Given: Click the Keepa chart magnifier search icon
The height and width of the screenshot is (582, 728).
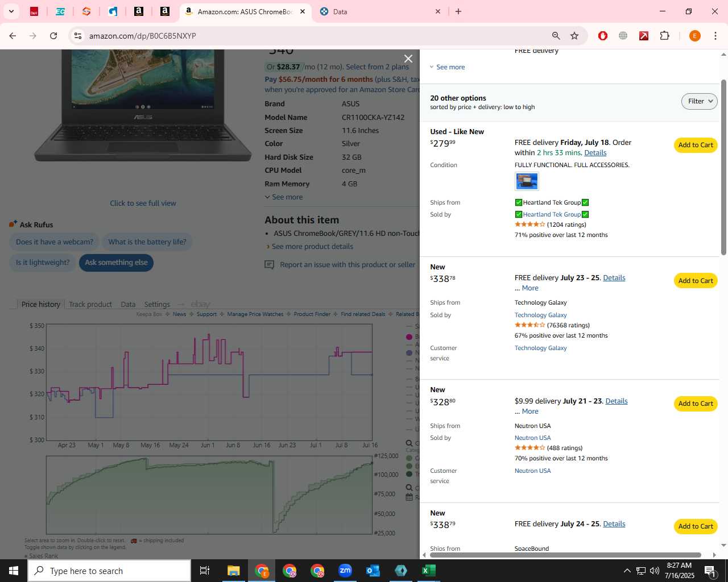Looking at the screenshot, I should [x=409, y=443].
